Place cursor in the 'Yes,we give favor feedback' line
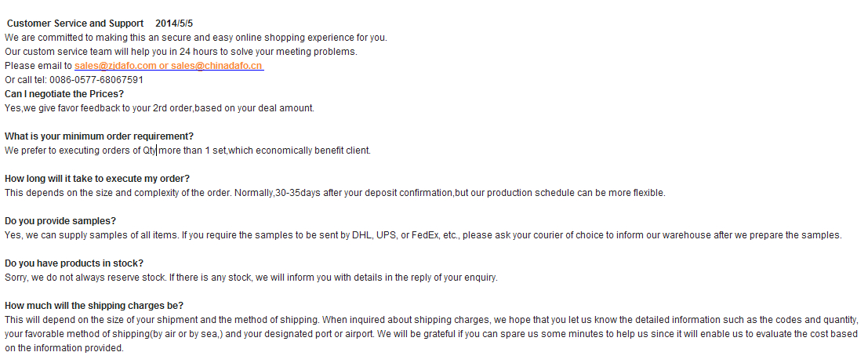The width and height of the screenshot is (868, 363). pyautogui.click(x=159, y=108)
